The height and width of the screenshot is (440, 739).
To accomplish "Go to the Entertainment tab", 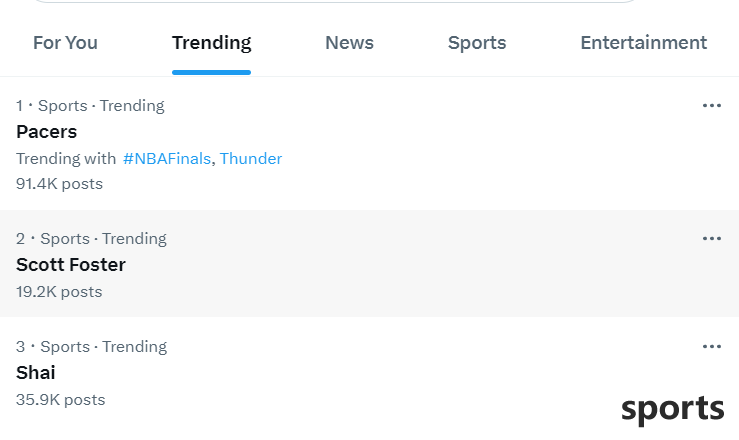I will click(x=643, y=43).
